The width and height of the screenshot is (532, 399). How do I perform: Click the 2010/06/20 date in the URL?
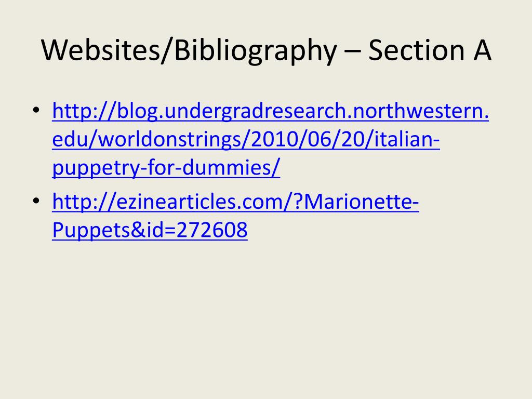tap(308, 139)
